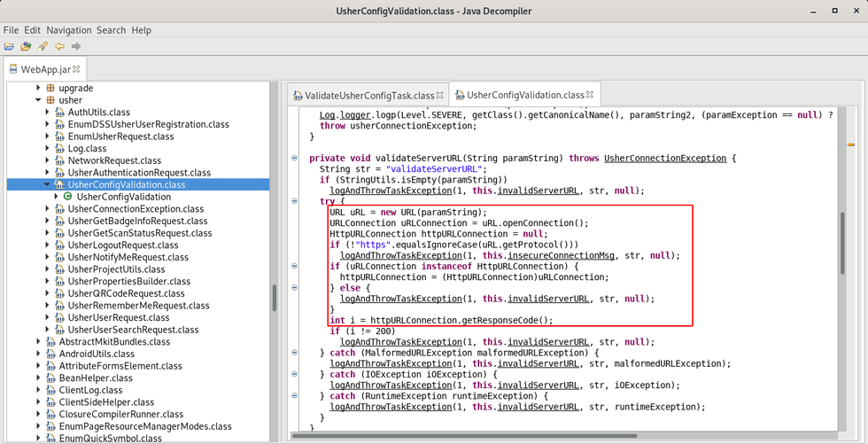The image size is (868, 444).
Task: Select the WebApp.jar tab
Action: [x=45, y=69]
